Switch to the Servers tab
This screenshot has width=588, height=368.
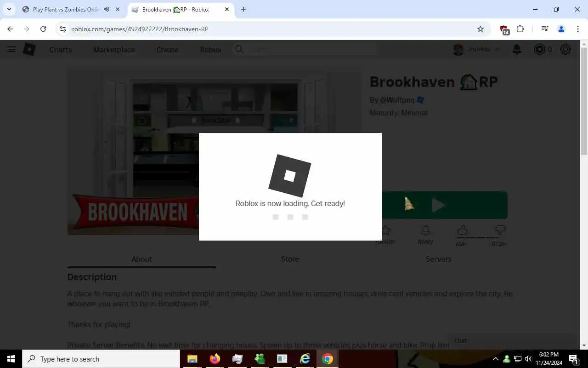point(438,259)
